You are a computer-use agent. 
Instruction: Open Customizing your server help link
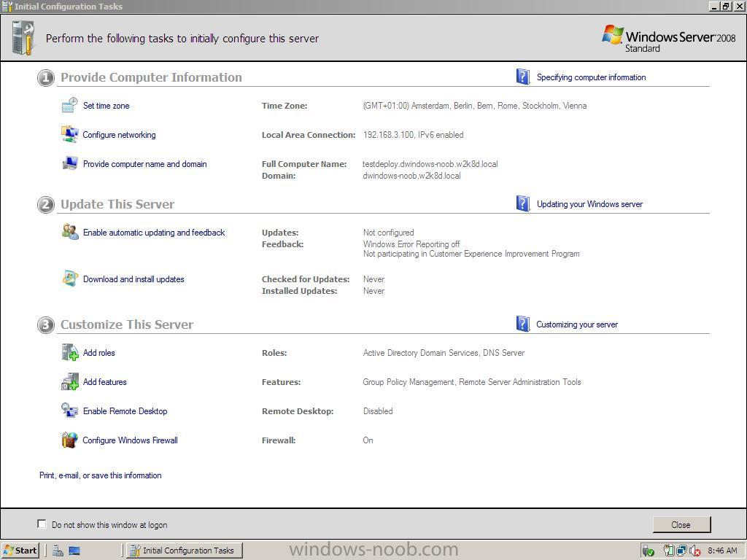coord(577,324)
